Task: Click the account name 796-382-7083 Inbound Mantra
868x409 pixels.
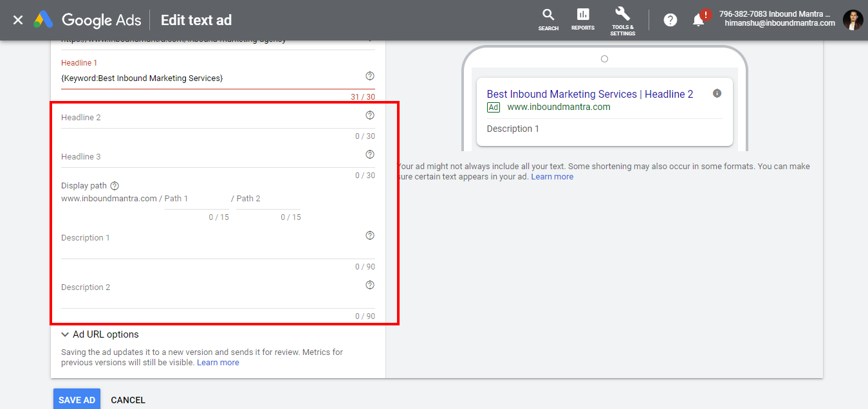Action: [x=775, y=14]
